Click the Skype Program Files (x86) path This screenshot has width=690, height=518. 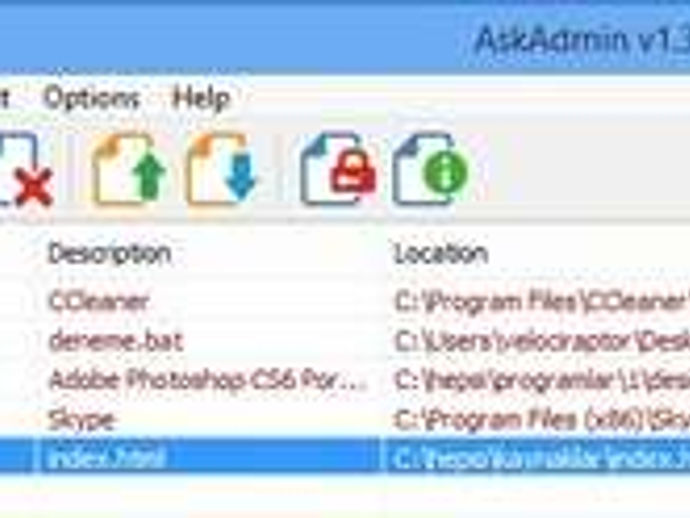pyautogui.click(x=541, y=420)
